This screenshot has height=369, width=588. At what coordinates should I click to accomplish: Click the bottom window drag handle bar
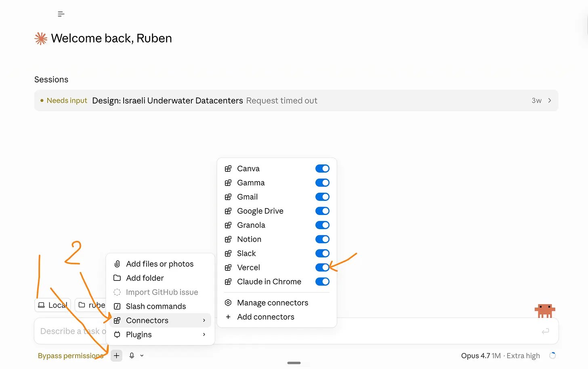point(294,363)
